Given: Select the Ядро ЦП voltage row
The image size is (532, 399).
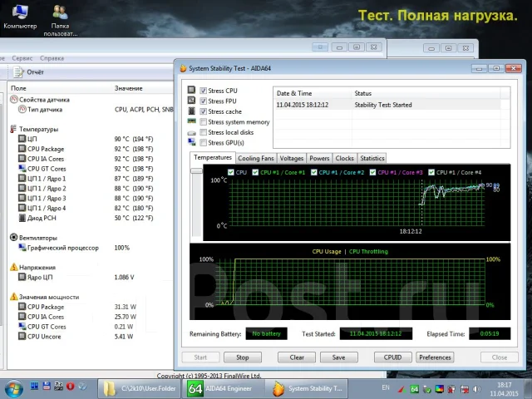Looking at the screenshot, I should tap(90, 277).
